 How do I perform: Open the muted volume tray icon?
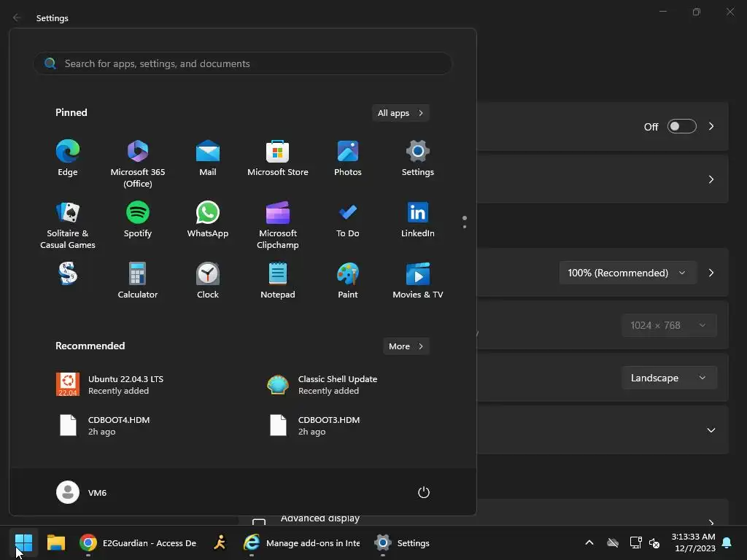point(654,542)
